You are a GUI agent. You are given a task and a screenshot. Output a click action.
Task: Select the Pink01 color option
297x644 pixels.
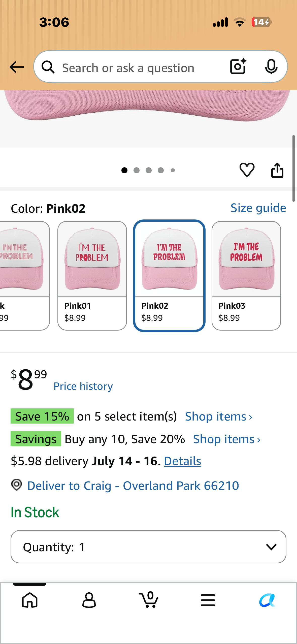click(x=92, y=276)
